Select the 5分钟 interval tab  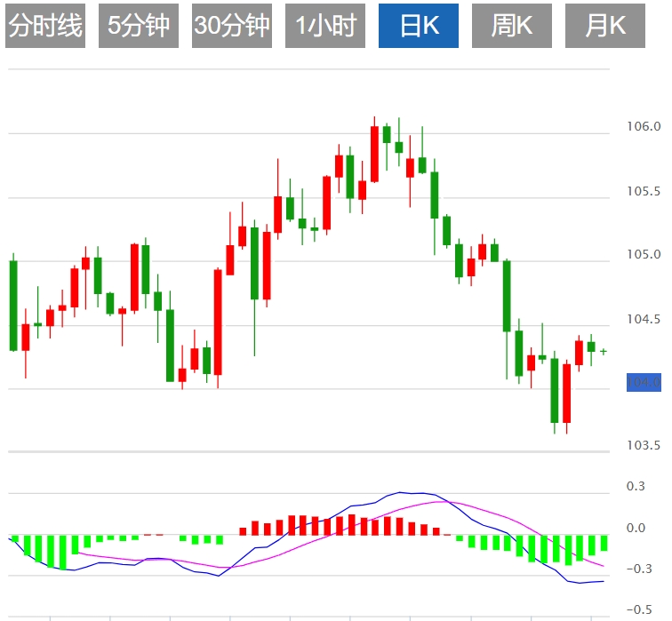139,26
